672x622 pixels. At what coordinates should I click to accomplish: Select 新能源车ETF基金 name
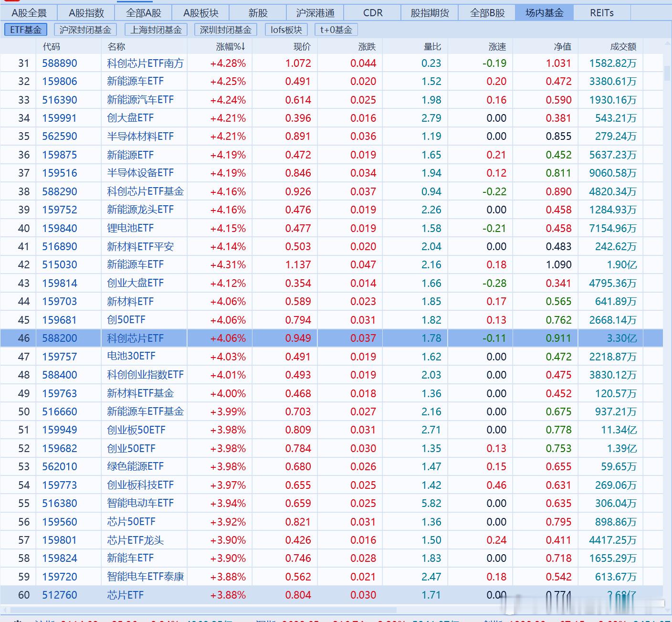pos(146,411)
